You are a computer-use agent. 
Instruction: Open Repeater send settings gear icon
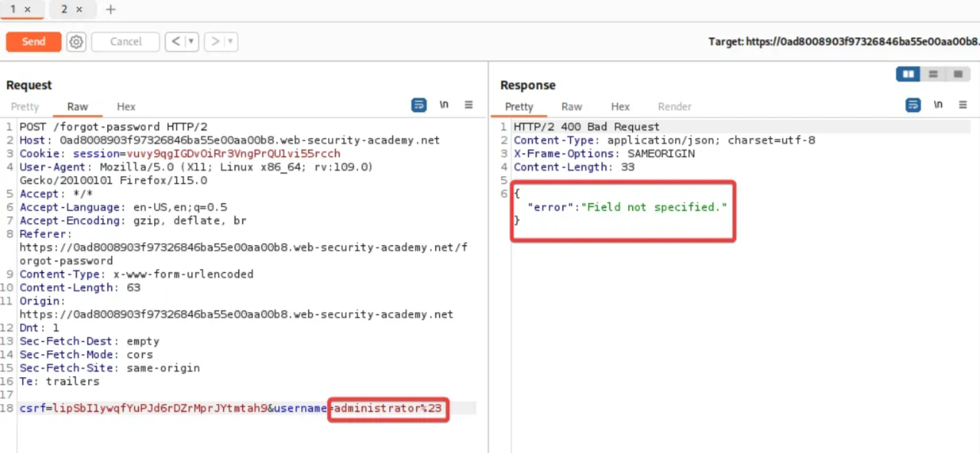click(x=76, y=42)
